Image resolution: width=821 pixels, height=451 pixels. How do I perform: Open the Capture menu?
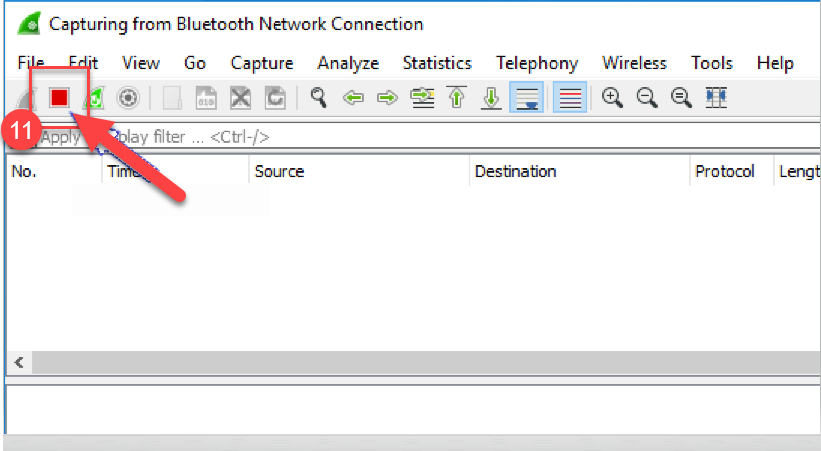point(262,63)
